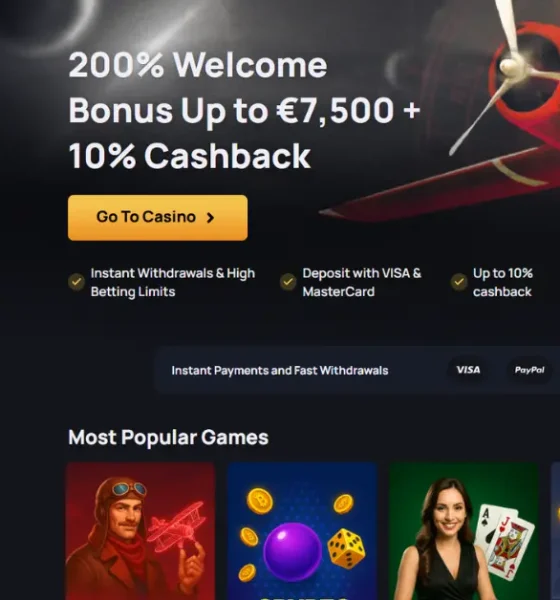Click the 200% Welcome Bonus headline
This screenshot has width=560, height=600.
pyautogui.click(x=244, y=110)
